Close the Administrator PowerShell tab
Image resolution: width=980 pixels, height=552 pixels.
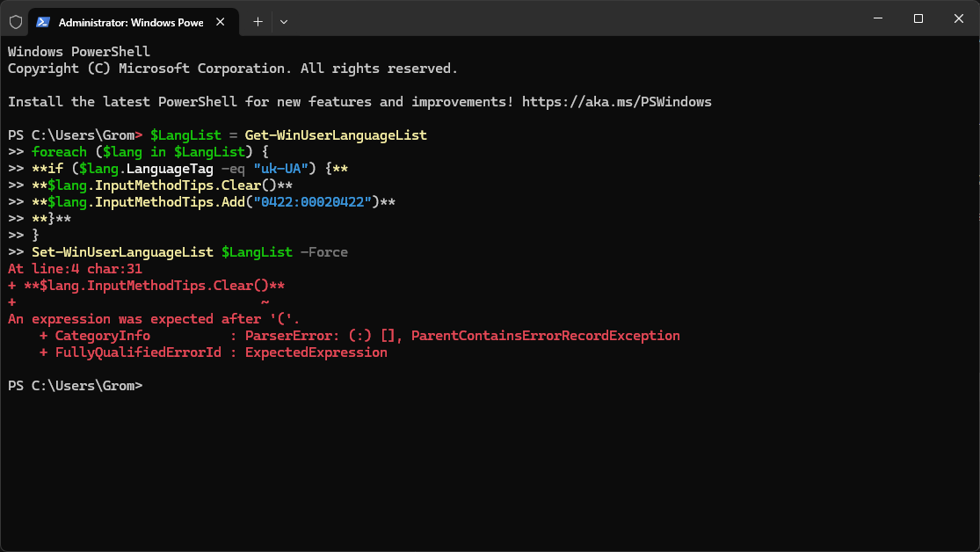pos(220,22)
